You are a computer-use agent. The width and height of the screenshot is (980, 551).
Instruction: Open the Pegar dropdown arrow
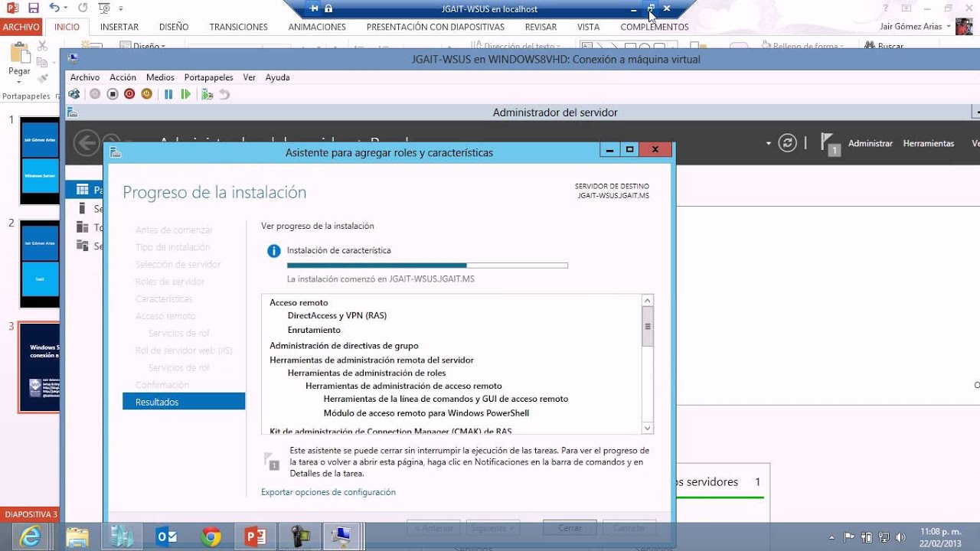[19, 81]
